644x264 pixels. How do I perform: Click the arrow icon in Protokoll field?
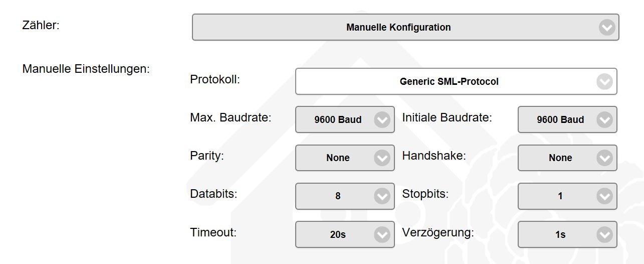point(604,81)
